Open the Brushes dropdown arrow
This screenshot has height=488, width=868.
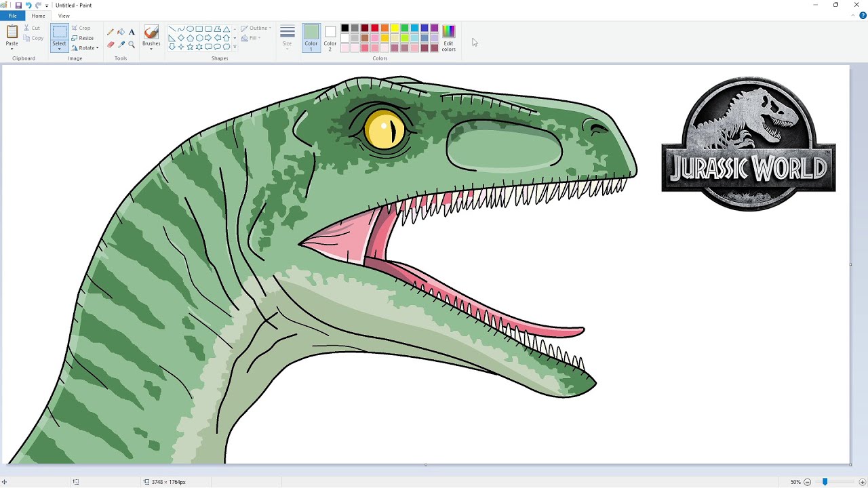151,47
